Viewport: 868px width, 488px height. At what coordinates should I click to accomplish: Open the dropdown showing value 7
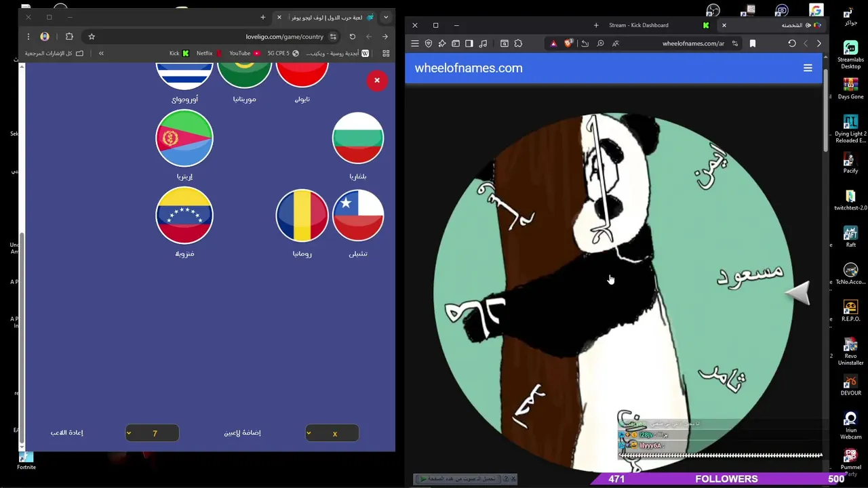(x=152, y=433)
